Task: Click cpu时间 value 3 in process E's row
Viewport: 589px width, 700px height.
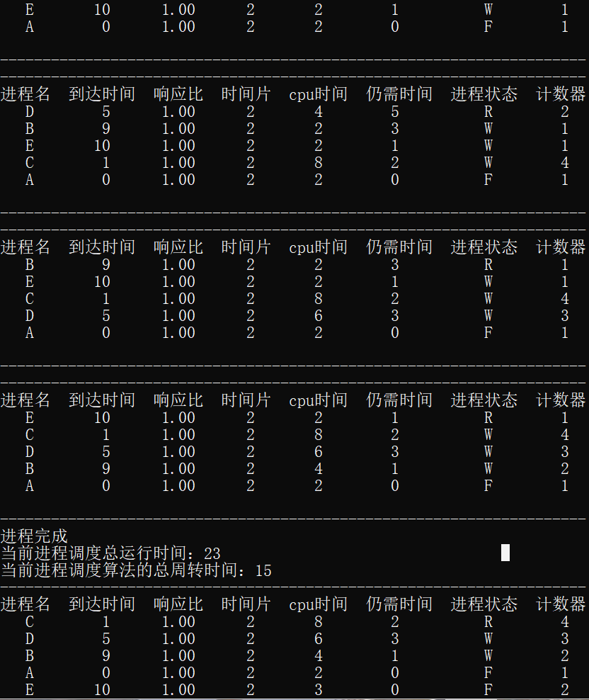Action: coord(318,690)
